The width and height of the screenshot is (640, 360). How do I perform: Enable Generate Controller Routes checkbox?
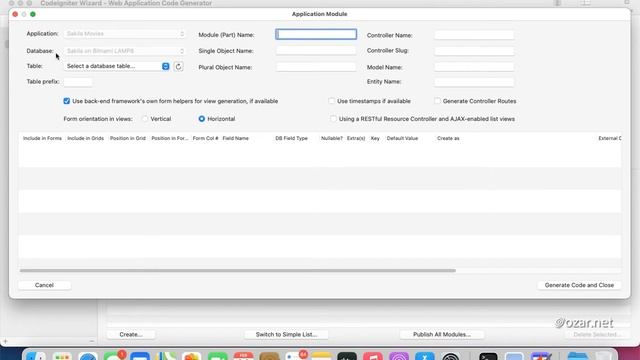(437, 101)
